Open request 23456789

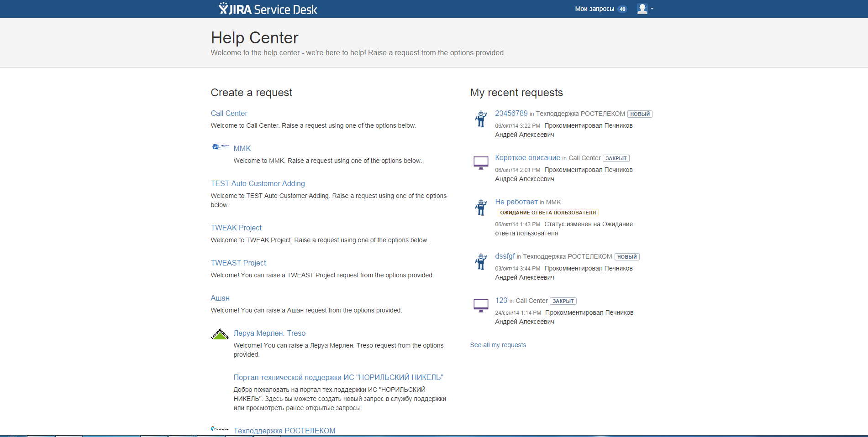pyautogui.click(x=511, y=113)
